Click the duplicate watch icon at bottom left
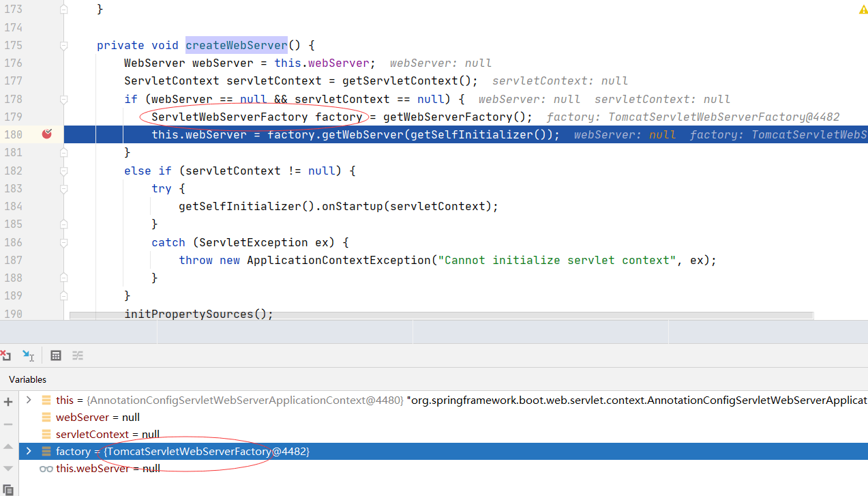The image size is (868, 496). coord(8,489)
